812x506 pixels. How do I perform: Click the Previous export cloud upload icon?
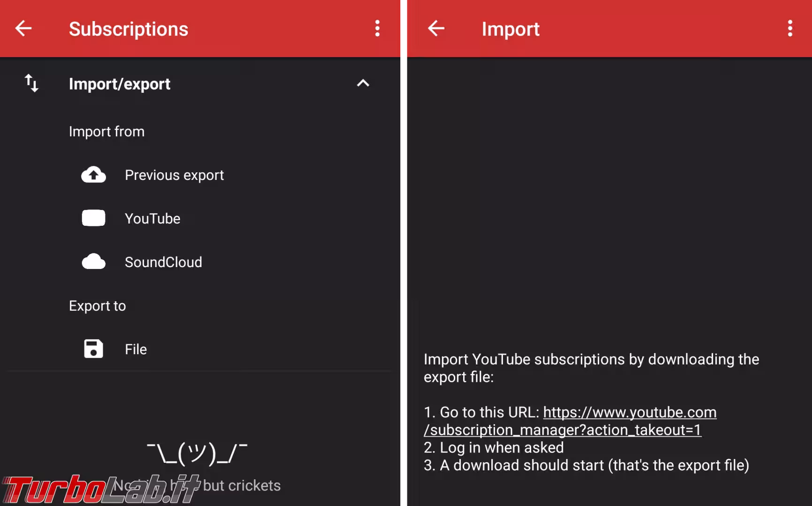click(93, 175)
